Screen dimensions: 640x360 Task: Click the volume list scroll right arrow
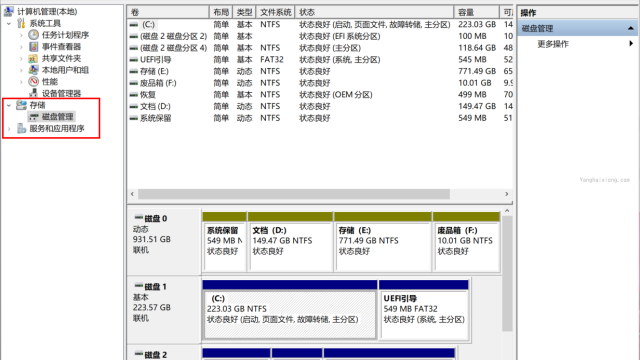[x=507, y=194]
